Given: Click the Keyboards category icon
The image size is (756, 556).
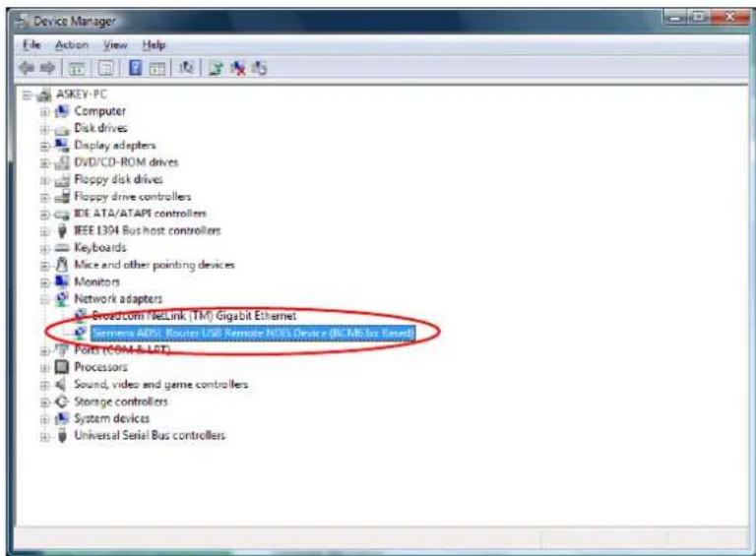Looking at the screenshot, I should pos(62,248).
